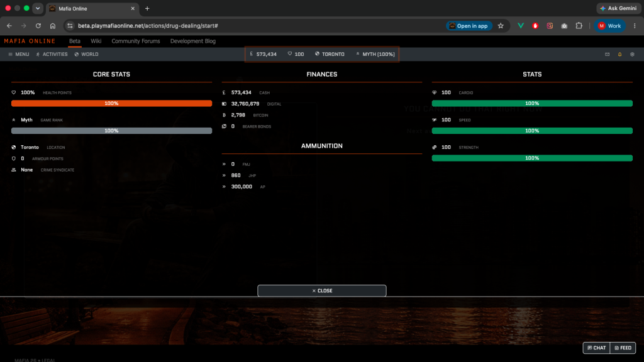Open the FEED panel
Image resolution: width=644 pixels, height=362 pixels.
coord(623,348)
